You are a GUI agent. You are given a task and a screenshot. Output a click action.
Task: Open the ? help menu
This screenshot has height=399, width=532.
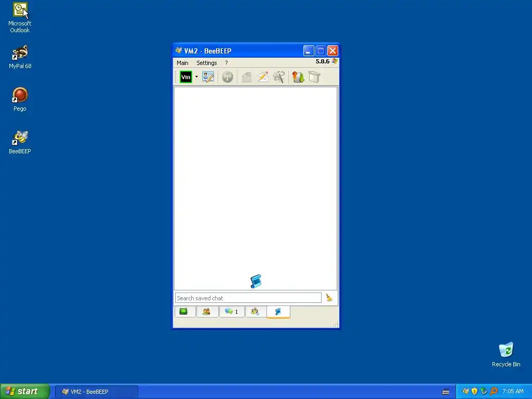[227, 63]
